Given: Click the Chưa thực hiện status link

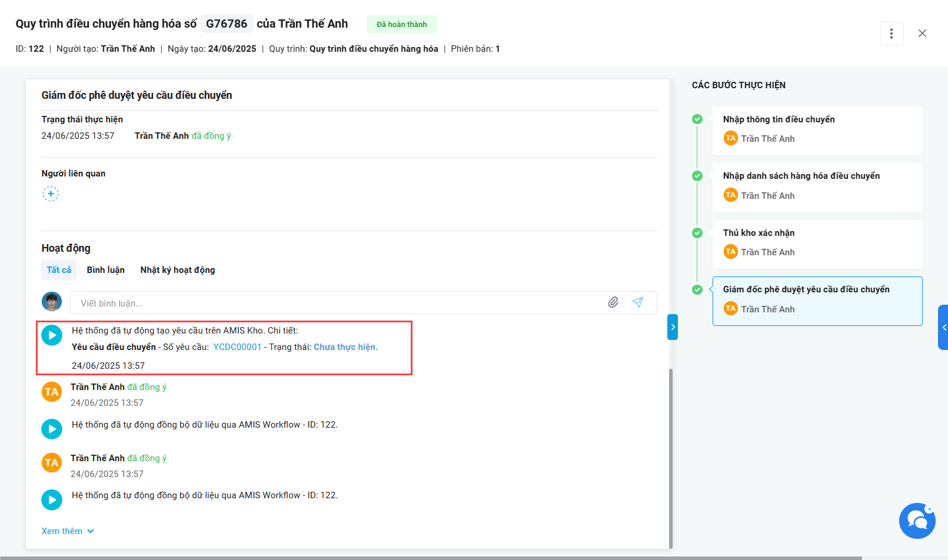Looking at the screenshot, I should click(345, 347).
